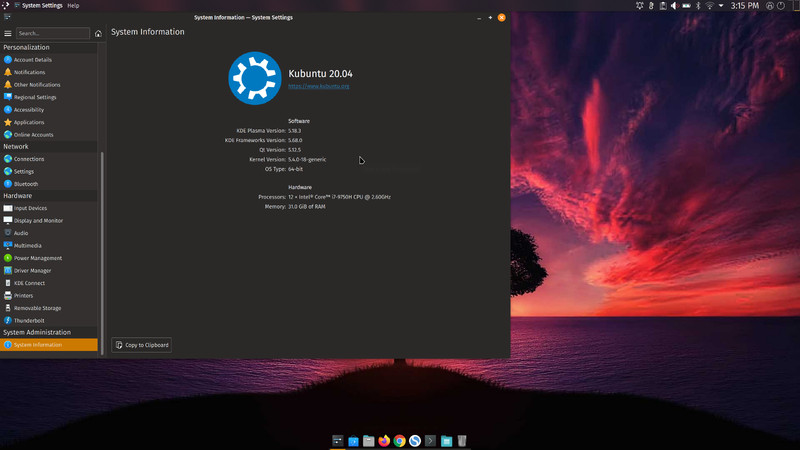
Task: Open Input Devices settings
Action: point(48,208)
